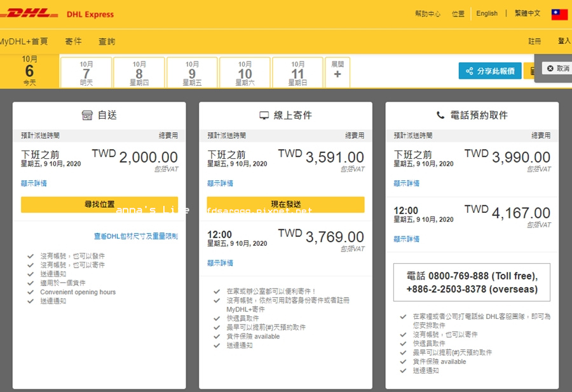Select the 10月 8 星期四 date tab

point(139,72)
